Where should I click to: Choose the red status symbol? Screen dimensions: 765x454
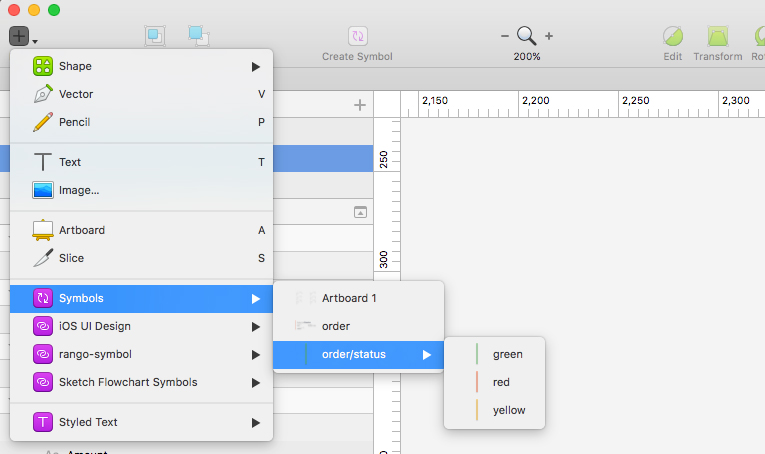tap(501, 382)
